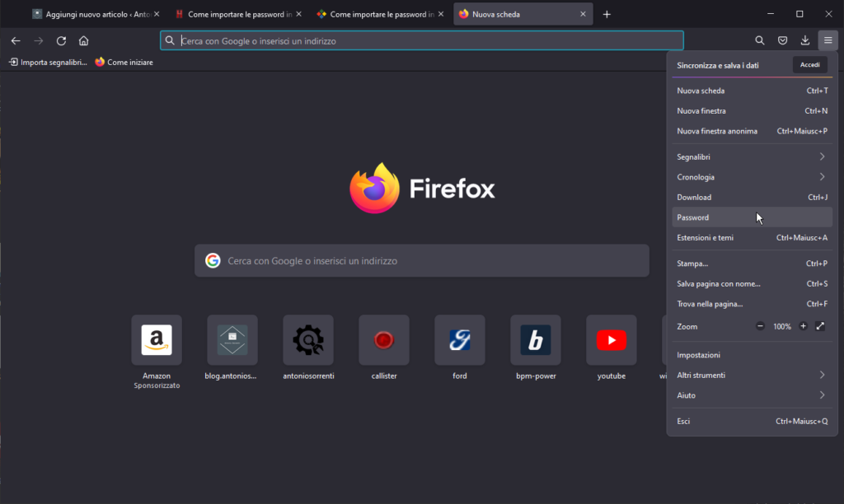Click the Accedi sync button
Screen dimensions: 844x504
(809, 65)
